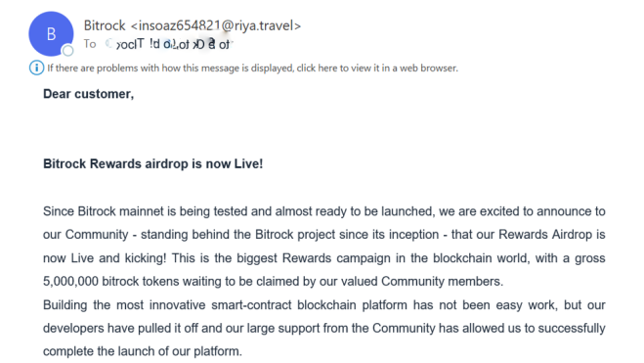Click the 'Dear customer,' greeting text
The width and height of the screenshot is (644, 363).
(x=88, y=94)
